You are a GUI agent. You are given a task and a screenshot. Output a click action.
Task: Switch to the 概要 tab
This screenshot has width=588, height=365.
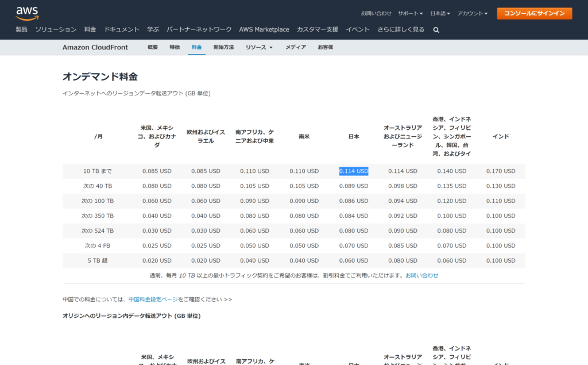click(x=153, y=47)
